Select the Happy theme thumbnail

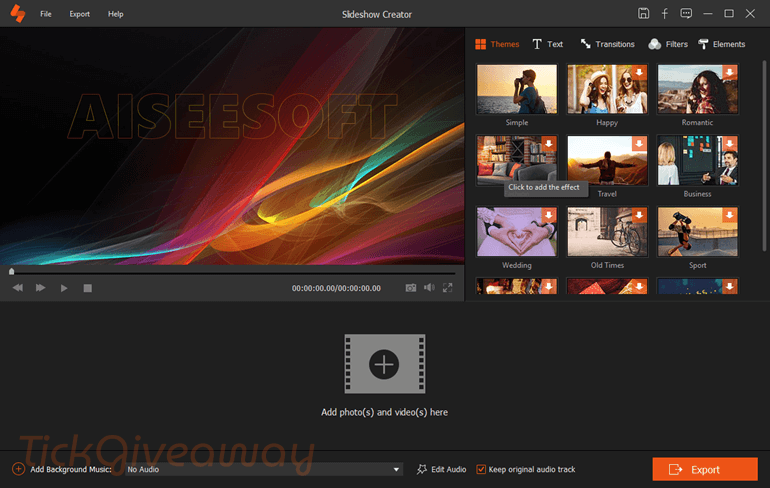click(x=607, y=89)
